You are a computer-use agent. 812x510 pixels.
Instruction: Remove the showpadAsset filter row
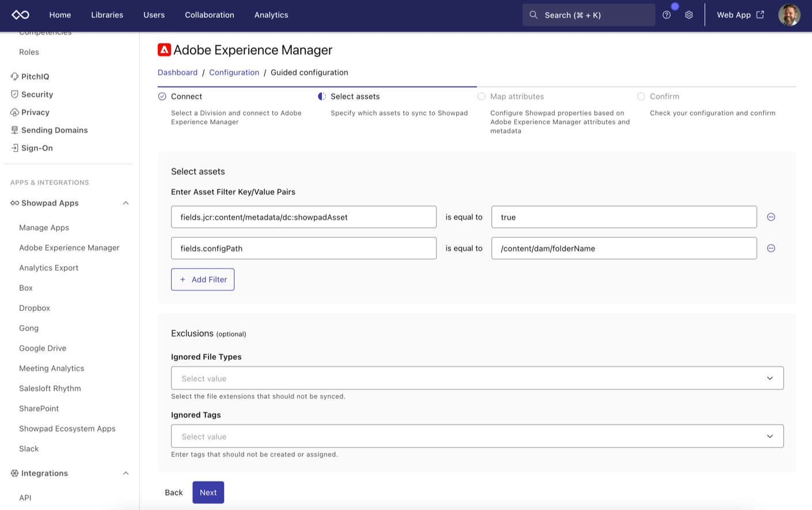click(x=771, y=217)
